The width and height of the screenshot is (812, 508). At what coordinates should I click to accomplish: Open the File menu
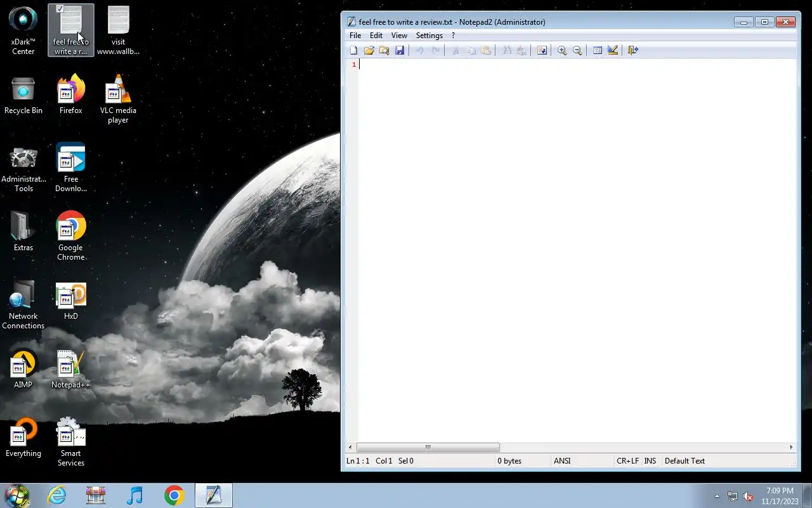pyautogui.click(x=355, y=36)
